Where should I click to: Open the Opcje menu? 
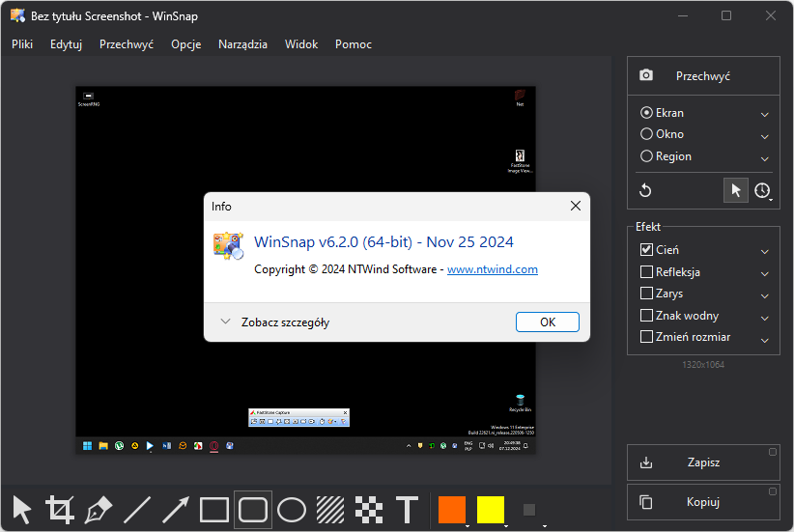pos(185,44)
